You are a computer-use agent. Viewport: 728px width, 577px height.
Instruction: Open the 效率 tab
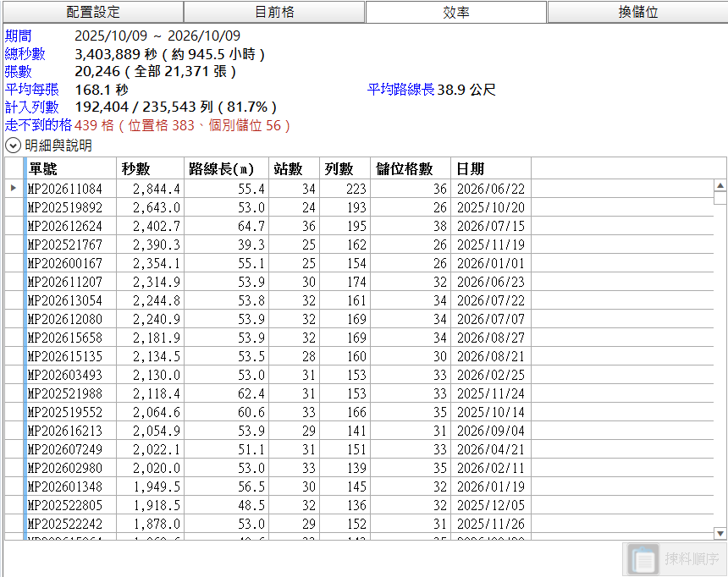click(456, 12)
